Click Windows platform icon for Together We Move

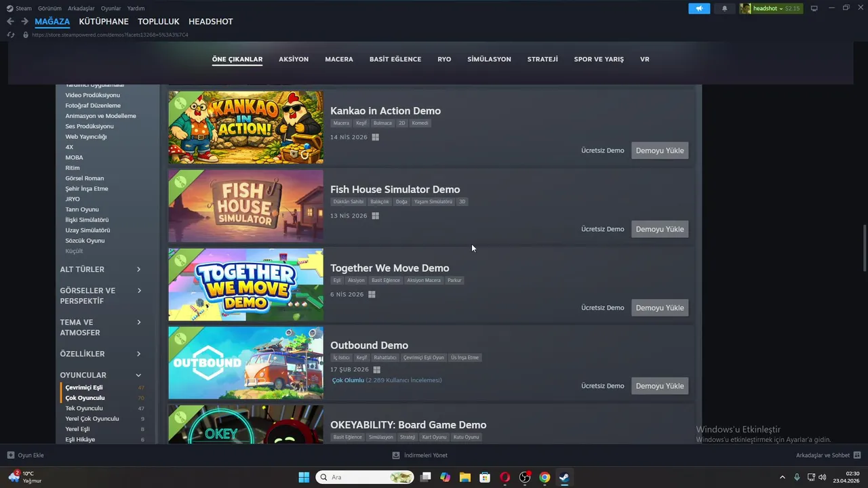[x=372, y=294]
